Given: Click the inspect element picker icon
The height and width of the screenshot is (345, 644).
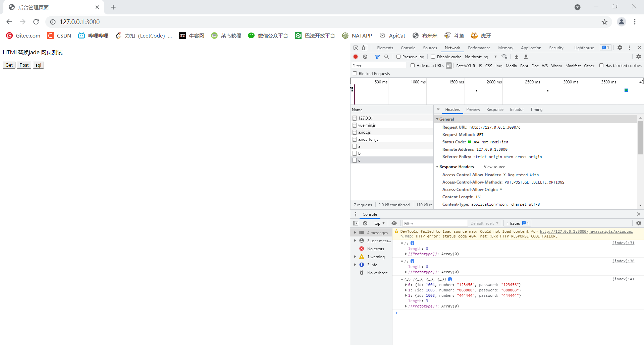Looking at the screenshot, I should (356, 48).
